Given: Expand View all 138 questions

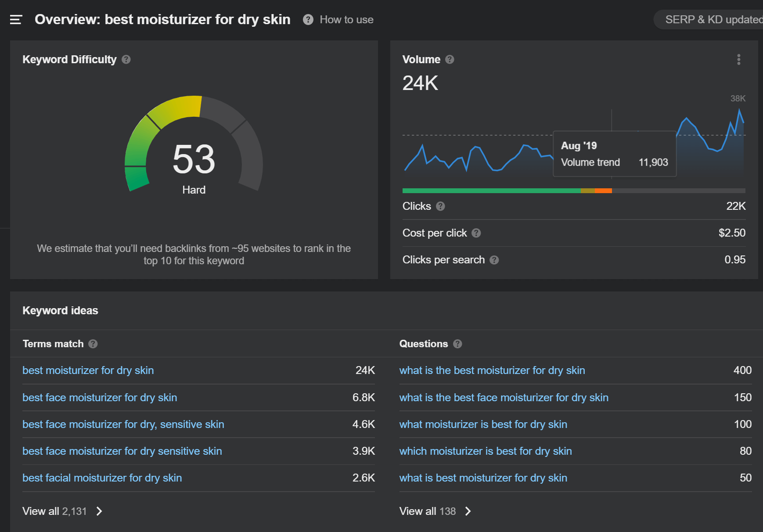Looking at the screenshot, I should [x=435, y=511].
